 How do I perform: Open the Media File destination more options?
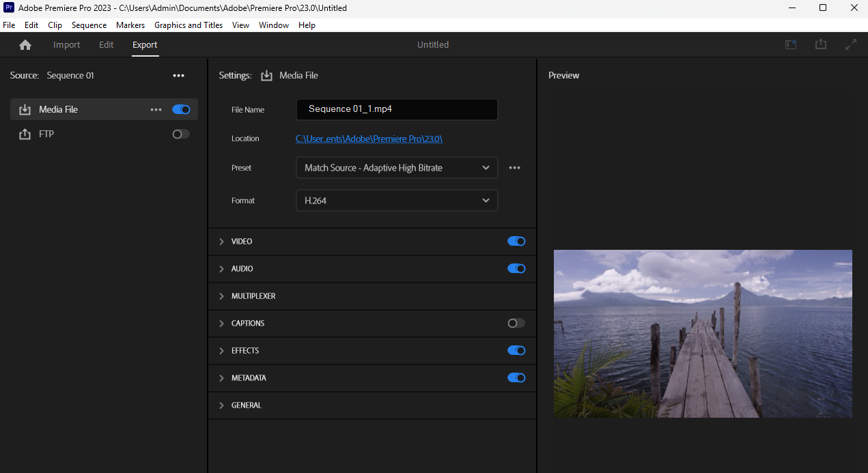pyautogui.click(x=156, y=110)
